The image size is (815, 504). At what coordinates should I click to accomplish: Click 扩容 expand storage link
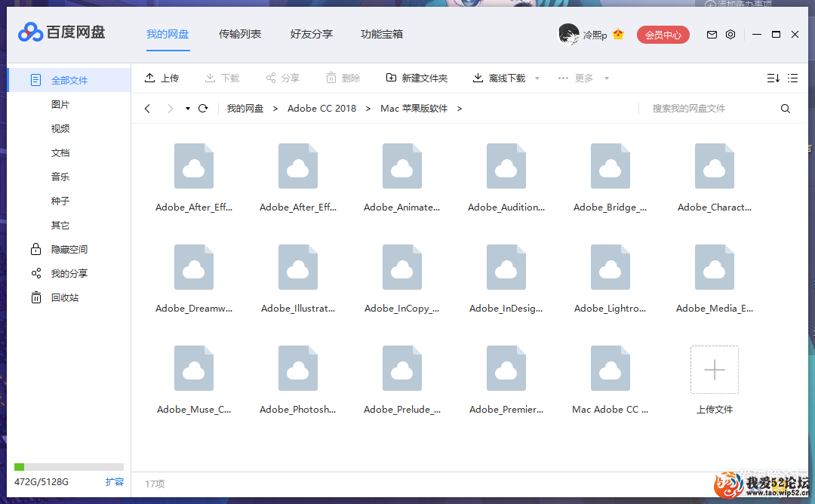coord(115,481)
